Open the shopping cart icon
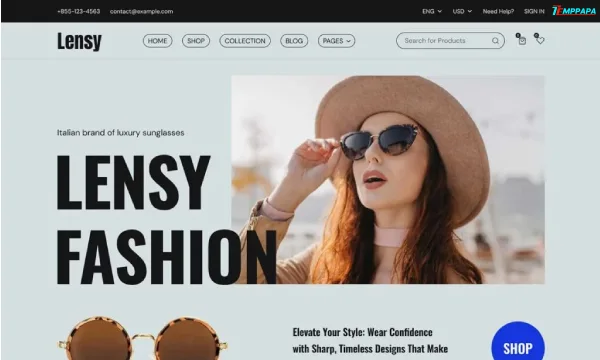This screenshot has width=600, height=360. coord(522,41)
